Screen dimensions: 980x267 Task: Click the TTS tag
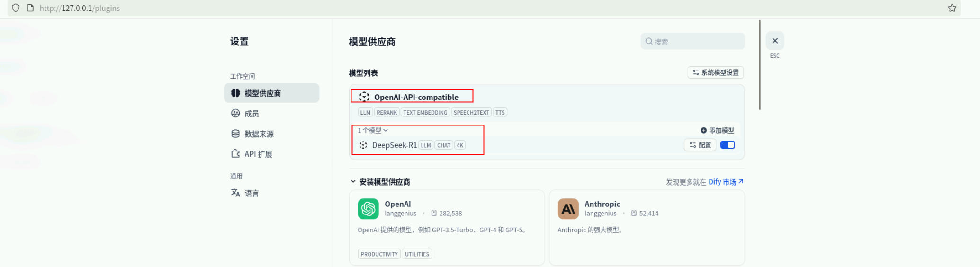tap(500, 112)
